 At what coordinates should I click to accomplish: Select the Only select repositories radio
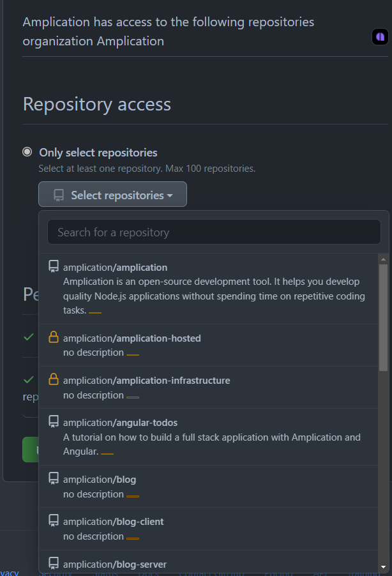(x=27, y=152)
